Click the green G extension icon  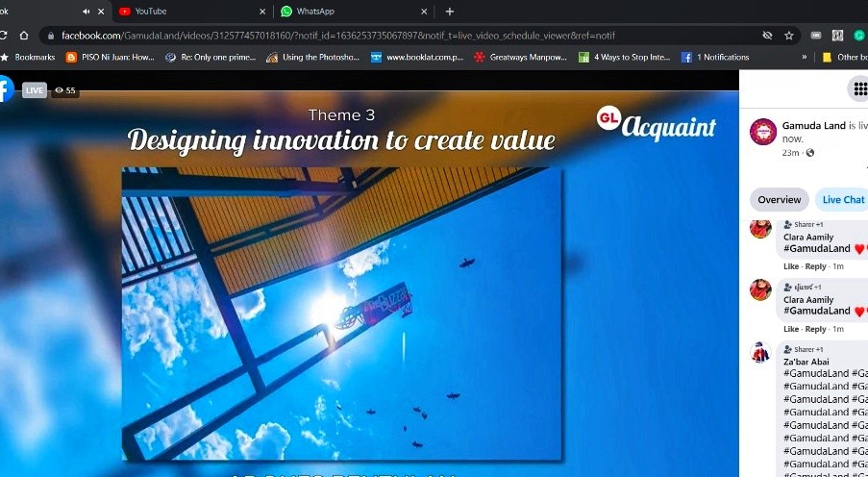(x=858, y=36)
